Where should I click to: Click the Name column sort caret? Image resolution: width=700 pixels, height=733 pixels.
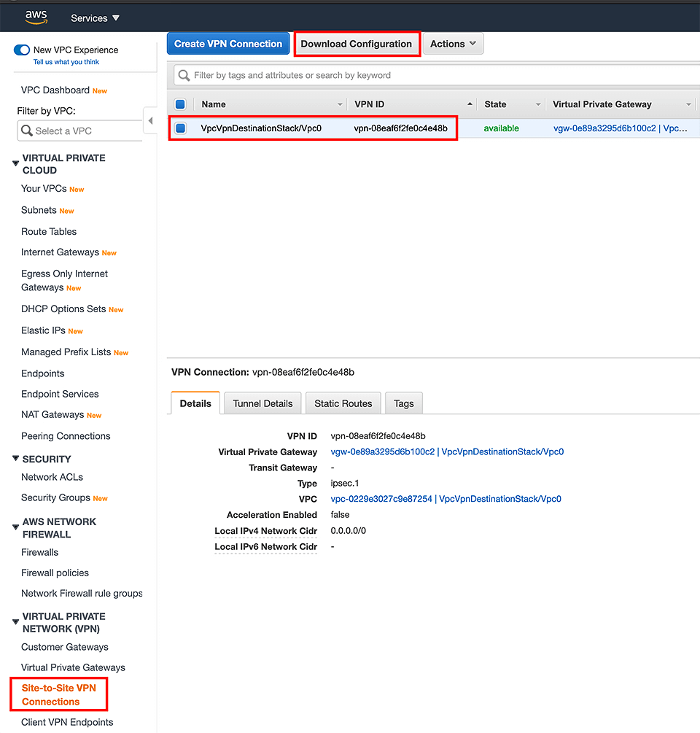339,104
